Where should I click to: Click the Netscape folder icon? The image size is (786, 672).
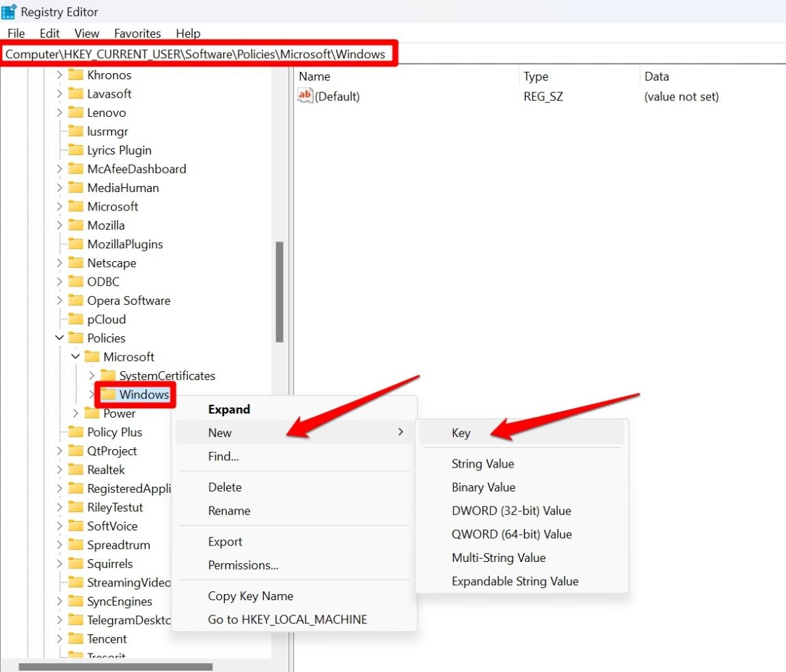[x=76, y=263]
